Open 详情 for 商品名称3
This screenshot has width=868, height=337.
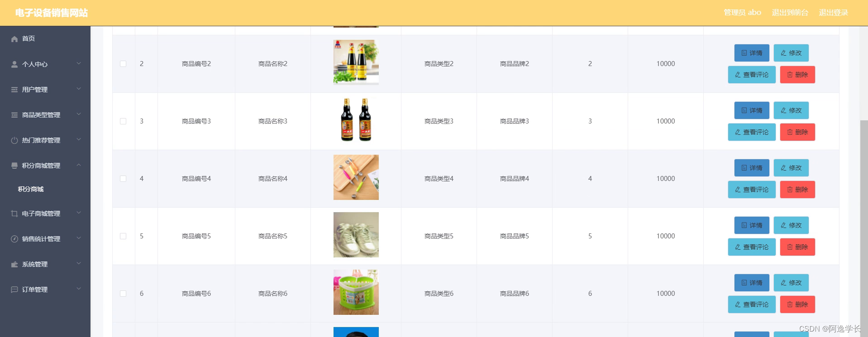[752, 110]
